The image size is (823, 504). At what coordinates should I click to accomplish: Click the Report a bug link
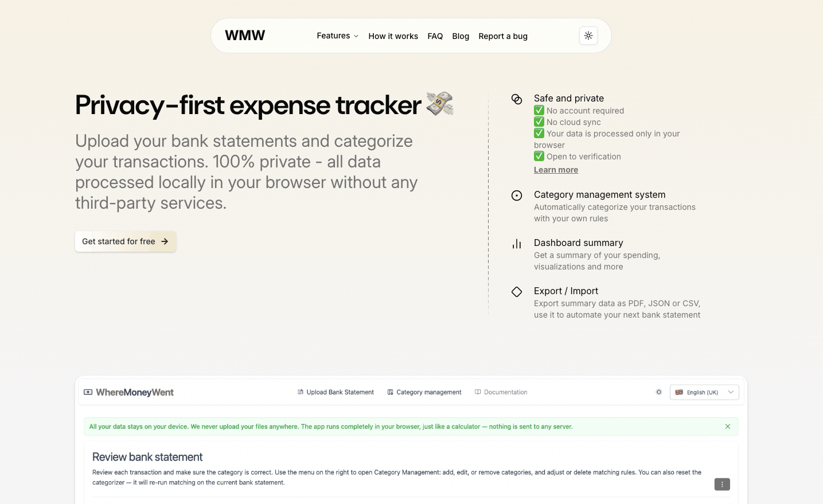click(x=503, y=36)
